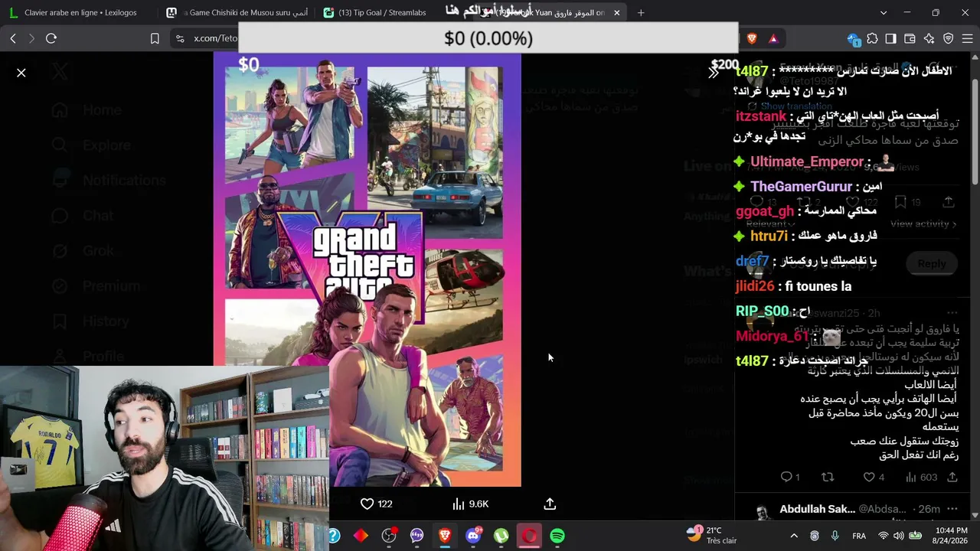Open the volume speaker tray icon
This screenshot has height=551, width=980.
[x=899, y=536]
